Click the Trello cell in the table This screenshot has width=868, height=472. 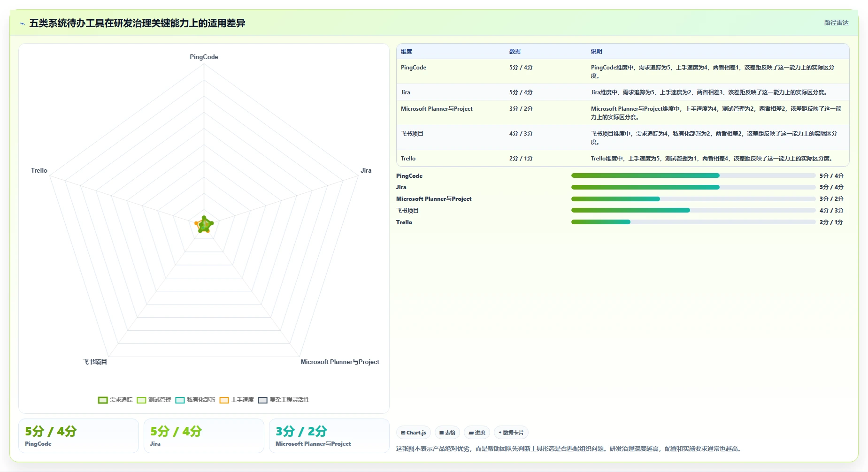[x=408, y=159]
